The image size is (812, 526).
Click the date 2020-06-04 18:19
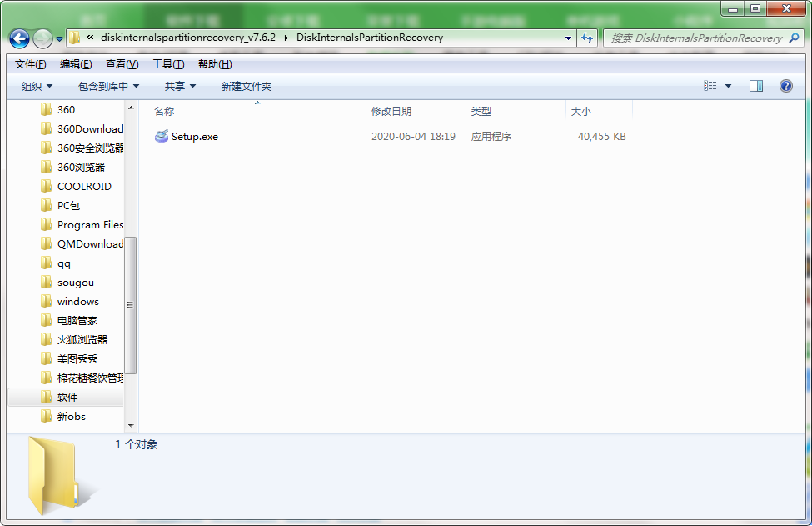tap(413, 137)
